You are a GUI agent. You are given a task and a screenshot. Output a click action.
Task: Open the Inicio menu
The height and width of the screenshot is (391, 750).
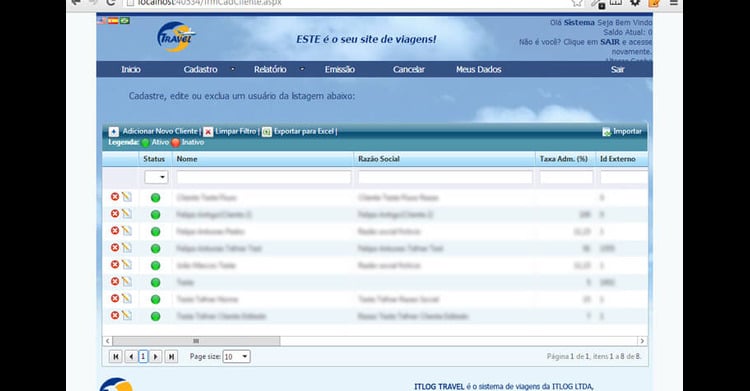[x=131, y=69]
